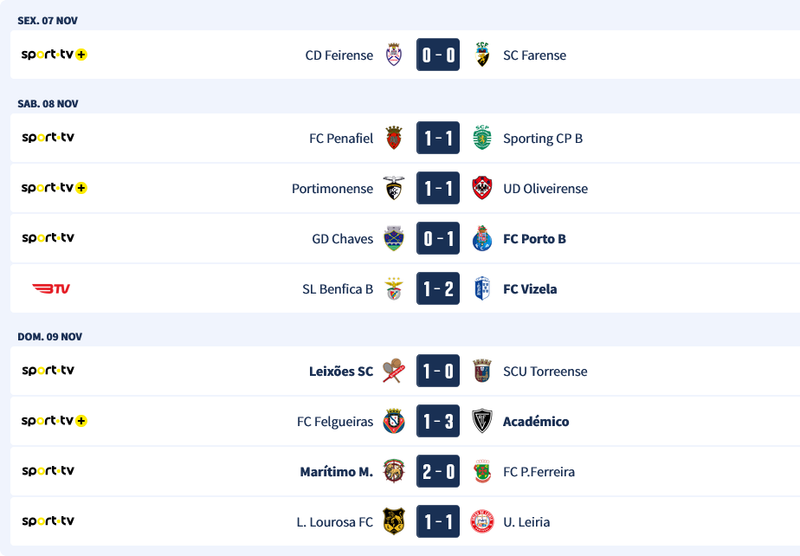Click the Leixões SC club crest
800x556 pixels.
coord(393,371)
